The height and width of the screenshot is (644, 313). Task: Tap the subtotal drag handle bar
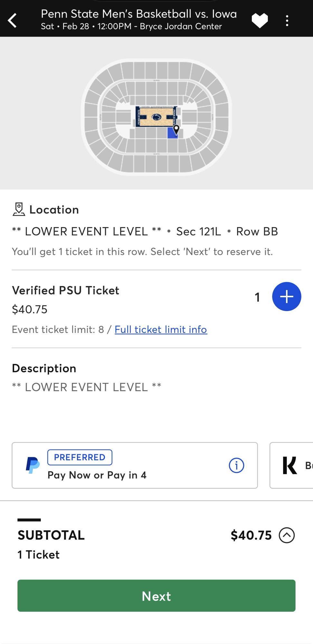click(x=29, y=520)
